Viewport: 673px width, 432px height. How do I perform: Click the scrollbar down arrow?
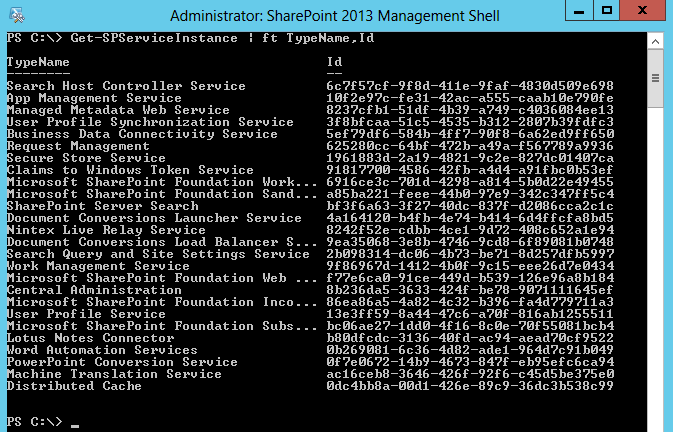tap(655, 424)
